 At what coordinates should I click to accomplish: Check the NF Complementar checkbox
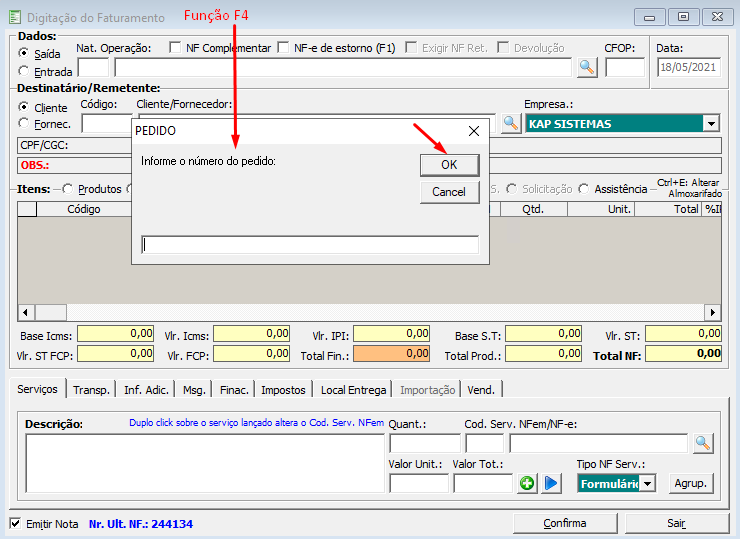tap(175, 48)
